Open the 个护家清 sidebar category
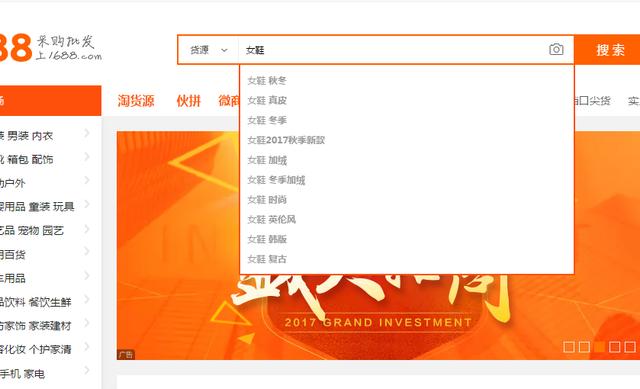 click(49, 349)
